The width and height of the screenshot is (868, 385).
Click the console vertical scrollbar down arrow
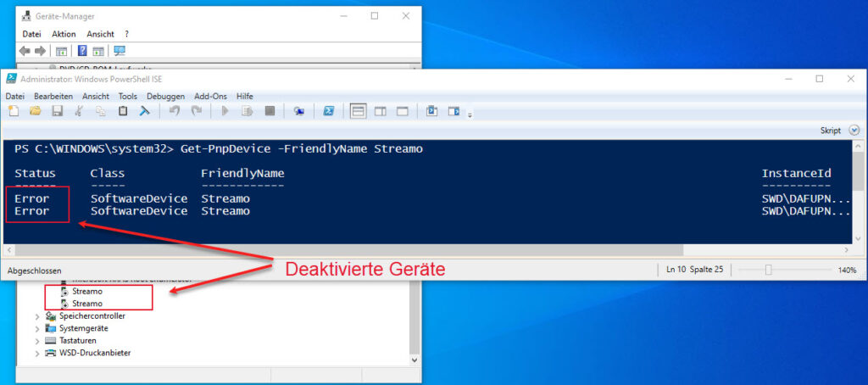pos(858,238)
